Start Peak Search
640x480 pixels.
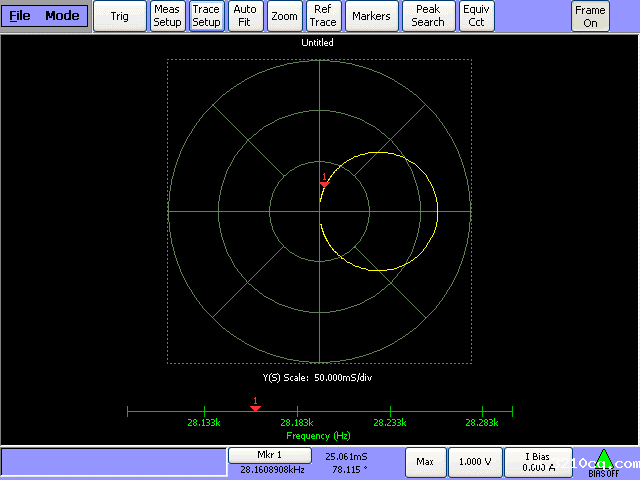click(428, 16)
